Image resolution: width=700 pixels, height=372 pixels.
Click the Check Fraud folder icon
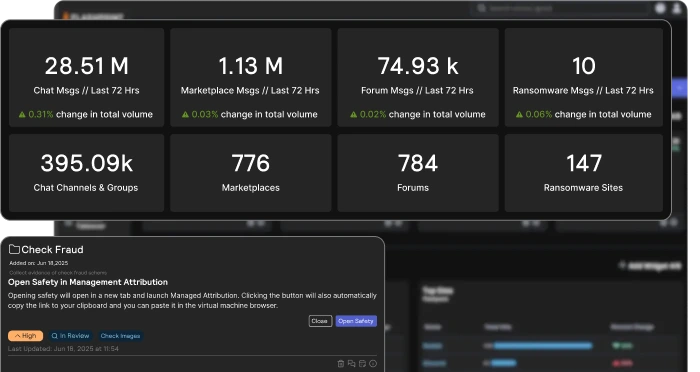pyautogui.click(x=14, y=249)
